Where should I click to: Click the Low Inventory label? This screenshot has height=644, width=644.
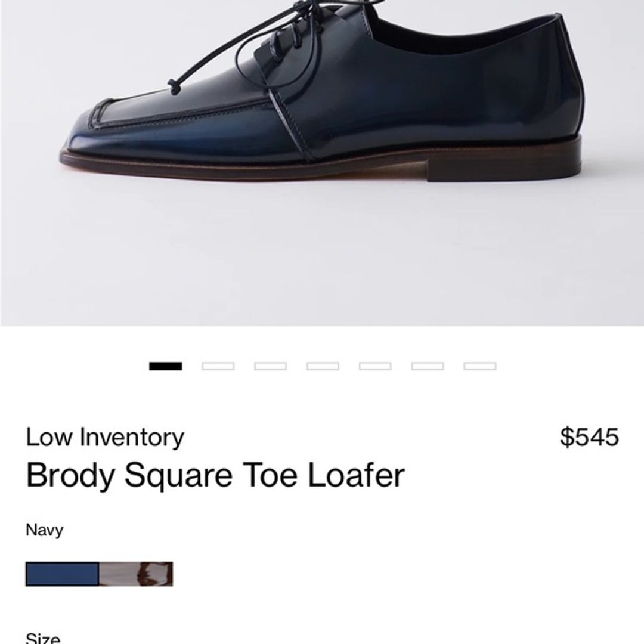104,437
